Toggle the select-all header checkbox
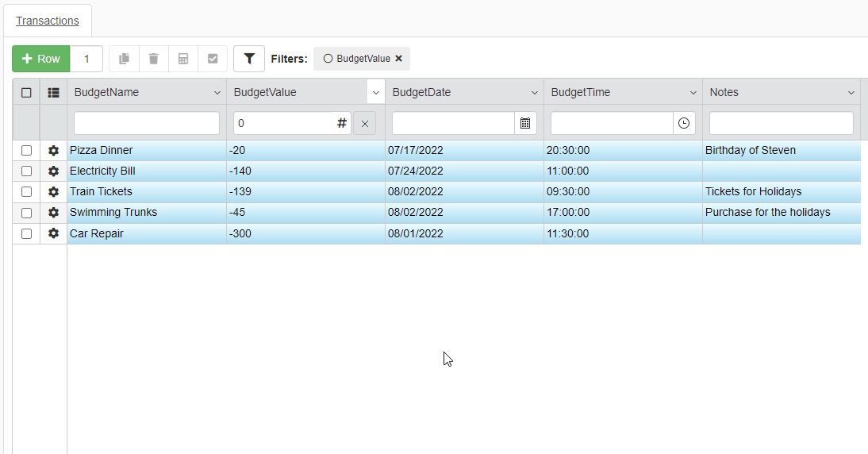This screenshot has width=868, height=454. click(x=26, y=92)
